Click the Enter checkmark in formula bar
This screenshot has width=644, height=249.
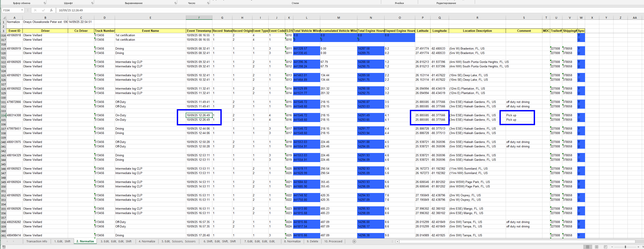point(43,10)
